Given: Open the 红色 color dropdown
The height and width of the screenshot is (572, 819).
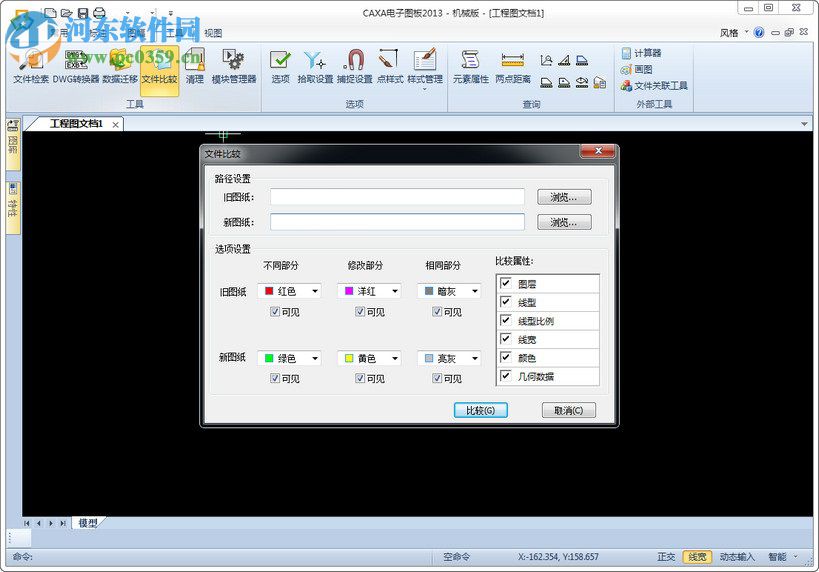Looking at the screenshot, I should (x=289, y=291).
